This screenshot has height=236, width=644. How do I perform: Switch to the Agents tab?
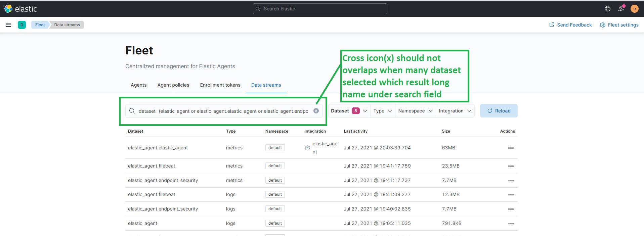pos(139,85)
